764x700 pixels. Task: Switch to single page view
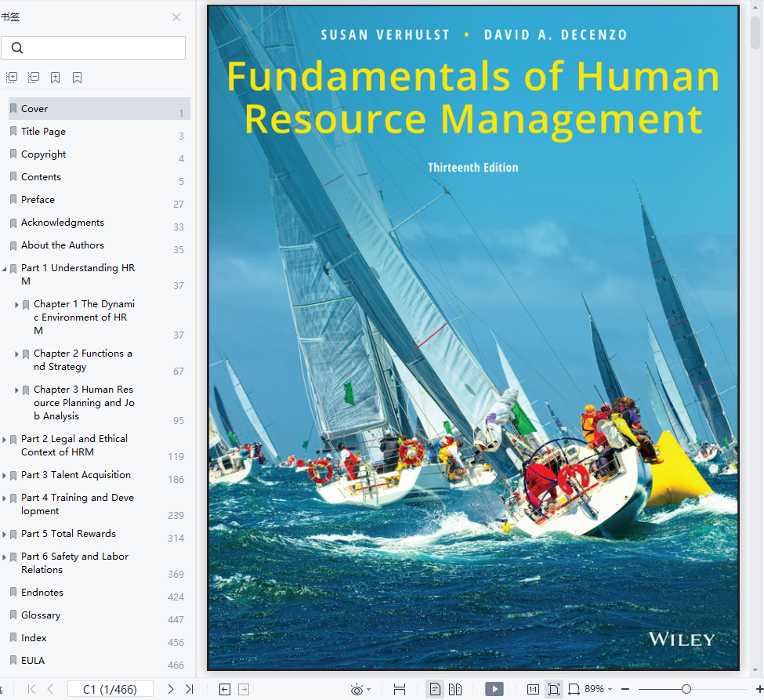tap(435, 689)
